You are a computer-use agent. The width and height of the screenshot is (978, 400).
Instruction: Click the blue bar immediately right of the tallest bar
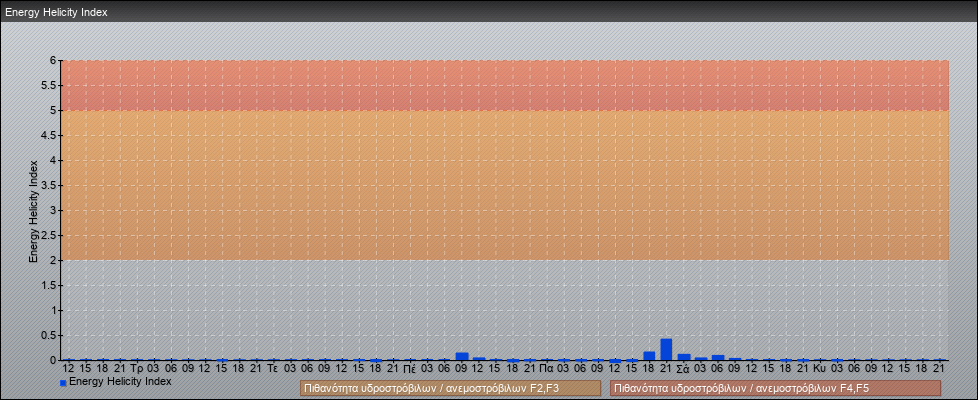(684, 357)
